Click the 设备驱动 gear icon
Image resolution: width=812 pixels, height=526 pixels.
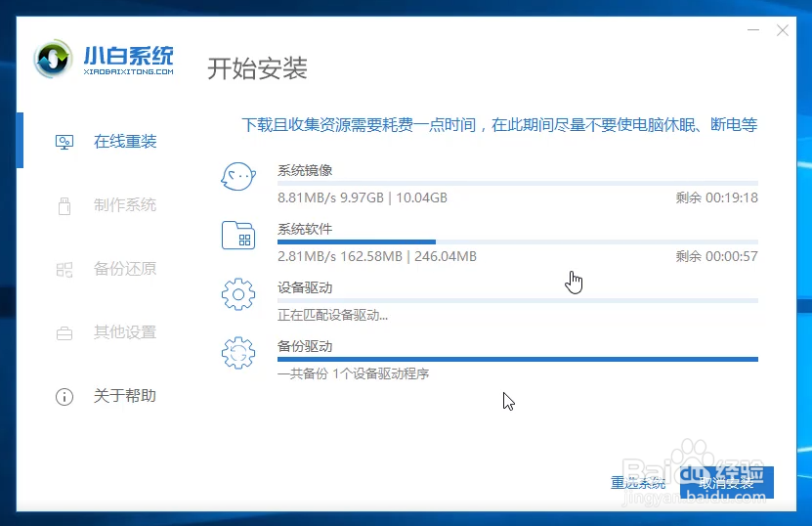point(238,294)
